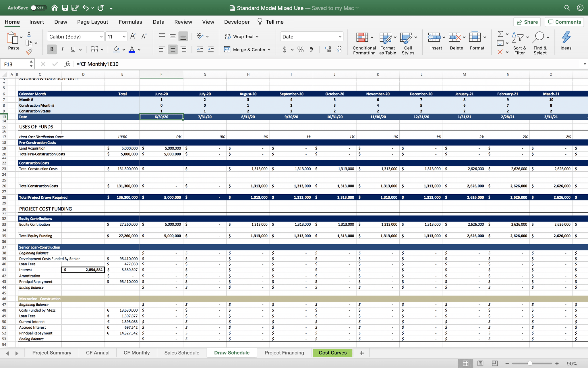Decrease font size with smaller A icon
This screenshot has width=588, height=368.
click(x=144, y=36)
